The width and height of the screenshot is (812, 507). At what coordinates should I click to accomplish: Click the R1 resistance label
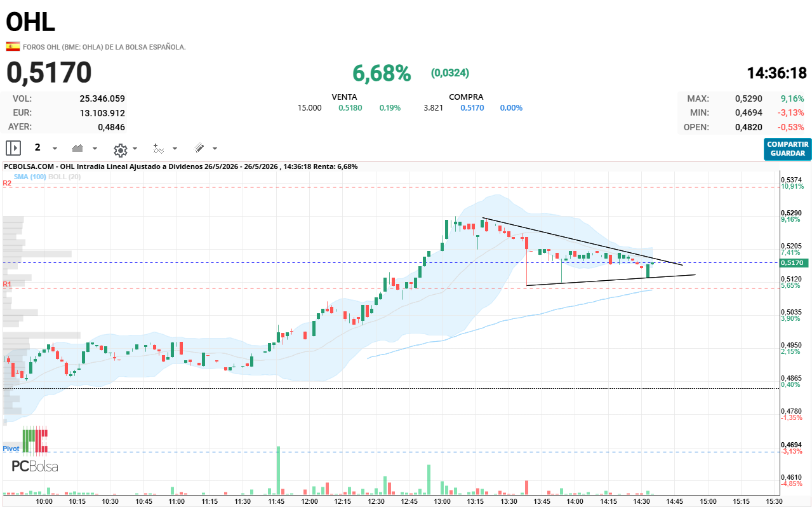coord(7,283)
